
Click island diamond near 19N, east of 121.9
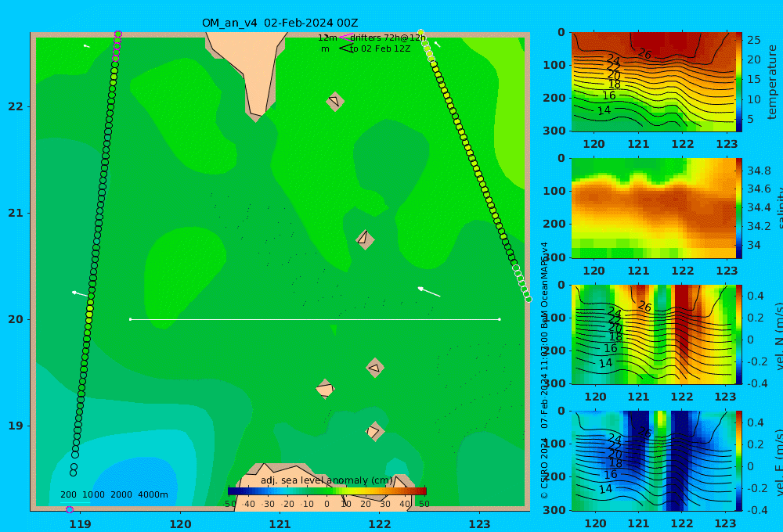point(374,431)
